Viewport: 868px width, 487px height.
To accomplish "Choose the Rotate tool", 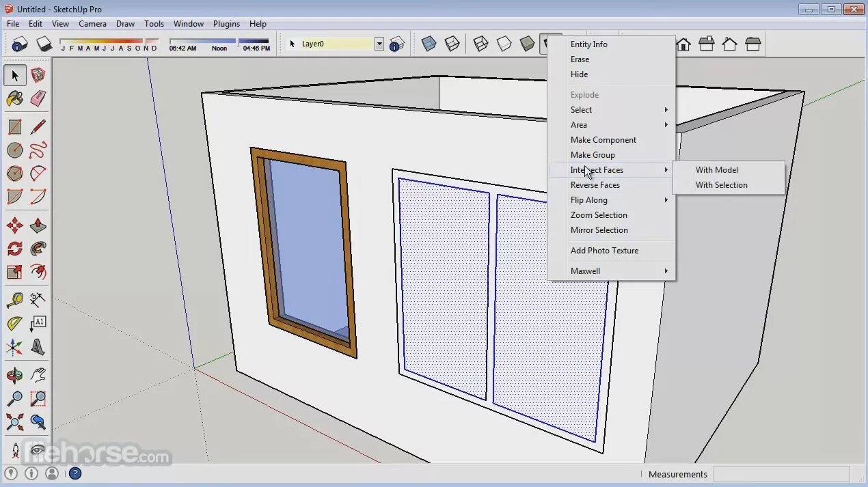I will [15, 249].
